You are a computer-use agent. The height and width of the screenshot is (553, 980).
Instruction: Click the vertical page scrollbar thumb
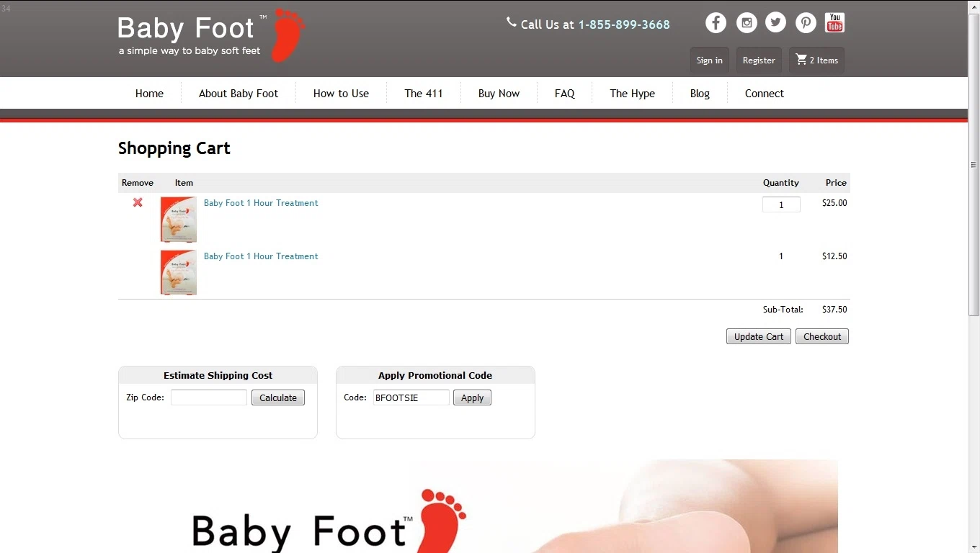pyautogui.click(x=974, y=165)
